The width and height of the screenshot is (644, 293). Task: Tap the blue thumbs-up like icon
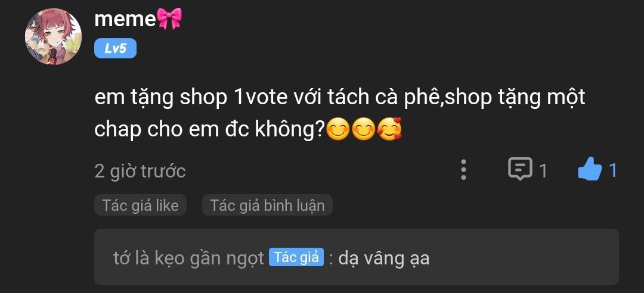tap(589, 169)
